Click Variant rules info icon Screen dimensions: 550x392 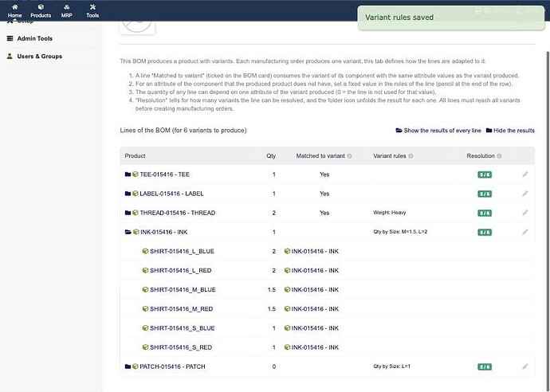tap(411, 156)
